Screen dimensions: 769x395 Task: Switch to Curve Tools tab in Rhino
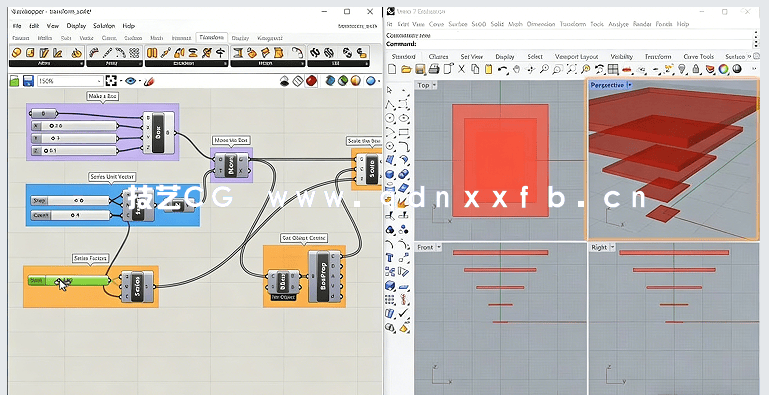[698, 56]
